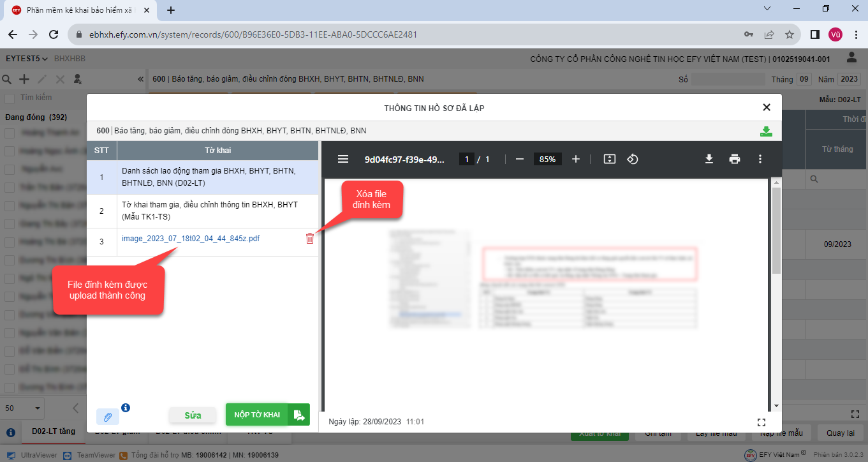Viewport: 868px width, 462px height.
Task: Click the fit to page icon
Action: [x=609, y=159]
